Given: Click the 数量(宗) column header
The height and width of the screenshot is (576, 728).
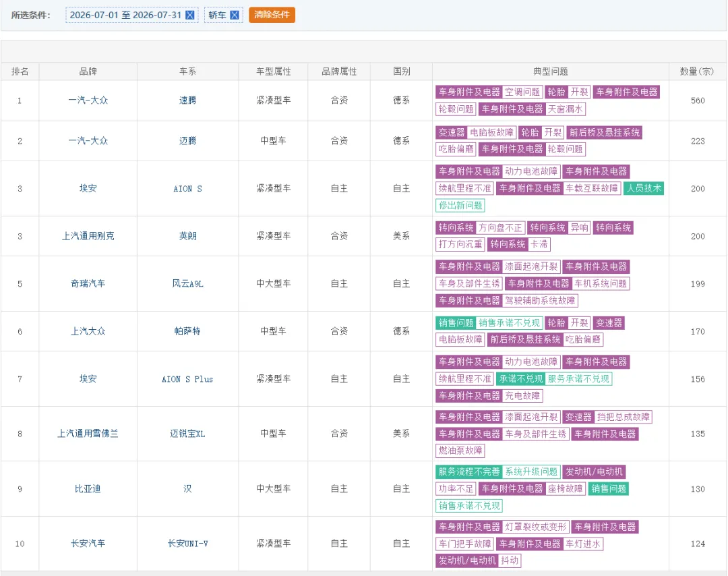Looking at the screenshot, I should (697, 71).
